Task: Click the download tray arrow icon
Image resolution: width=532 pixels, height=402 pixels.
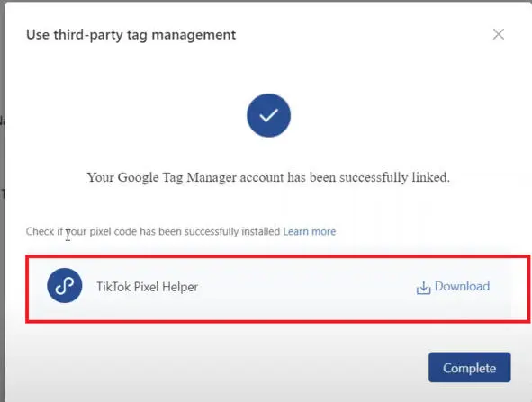Action: coord(423,288)
